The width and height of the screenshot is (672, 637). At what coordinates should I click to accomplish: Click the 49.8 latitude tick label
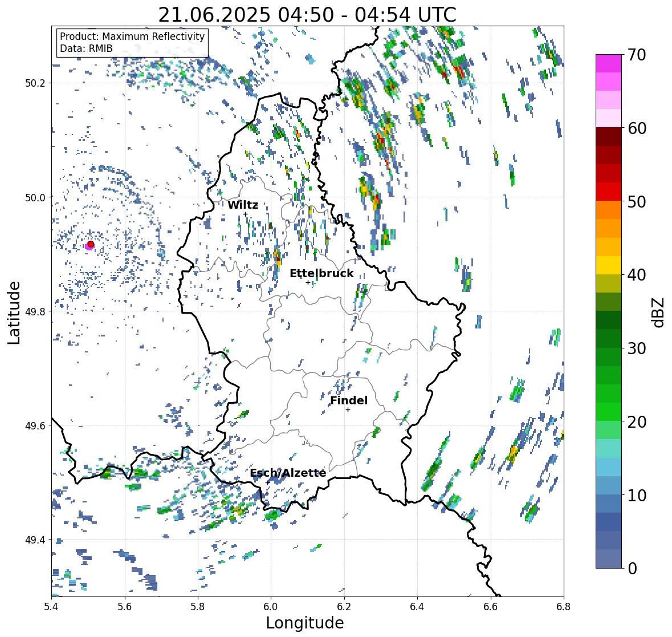(35, 311)
